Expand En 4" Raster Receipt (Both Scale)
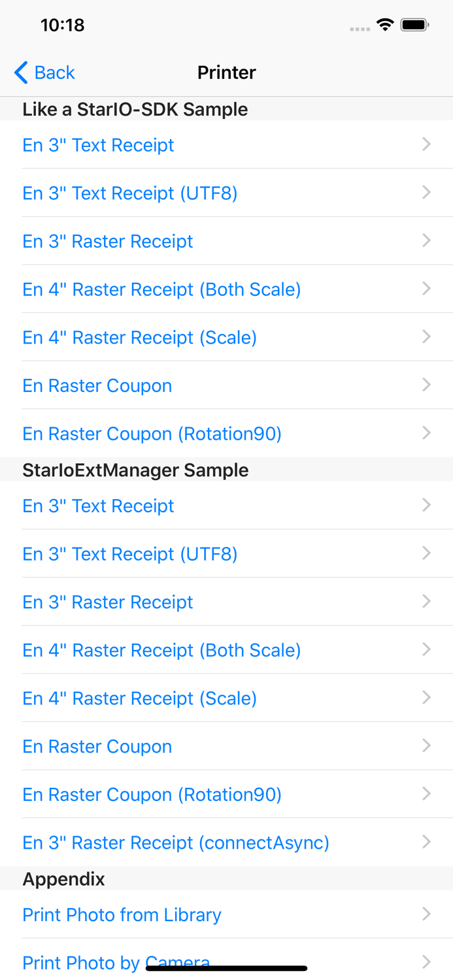 (161, 289)
